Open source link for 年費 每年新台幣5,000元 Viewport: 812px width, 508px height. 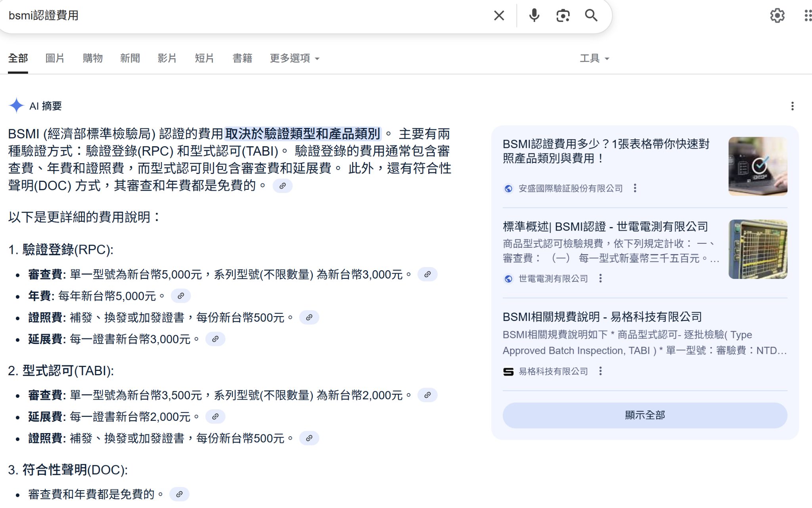[x=181, y=296]
